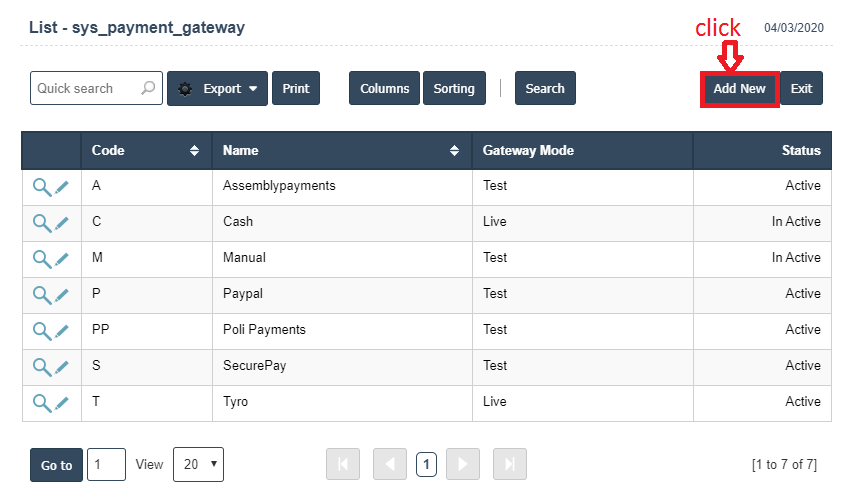
Task: Click the pencil icon for SecurePay
Action: pyautogui.click(x=62, y=367)
